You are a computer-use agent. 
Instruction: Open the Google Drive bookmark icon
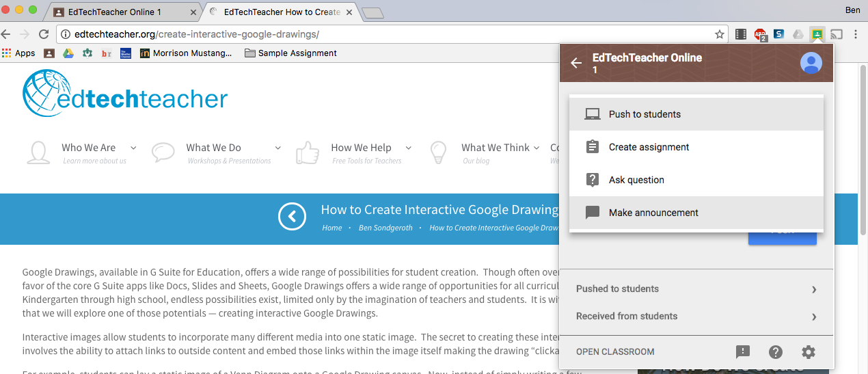click(x=68, y=53)
